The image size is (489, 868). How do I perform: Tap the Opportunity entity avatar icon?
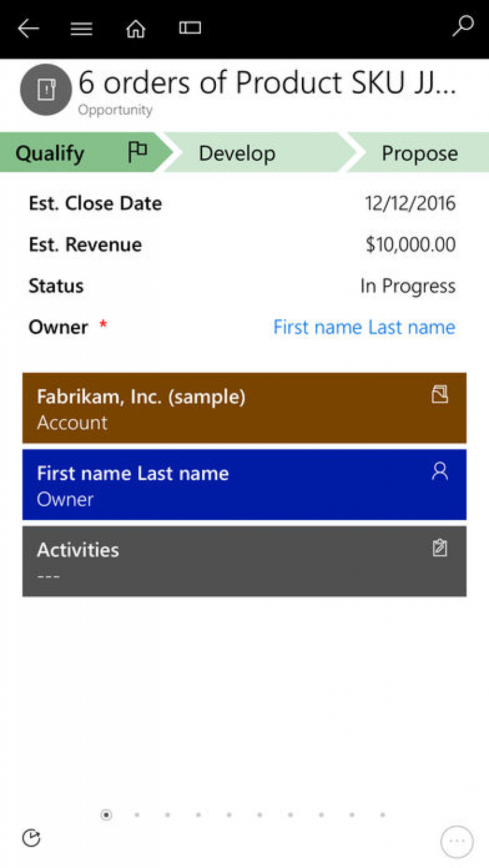click(46, 90)
